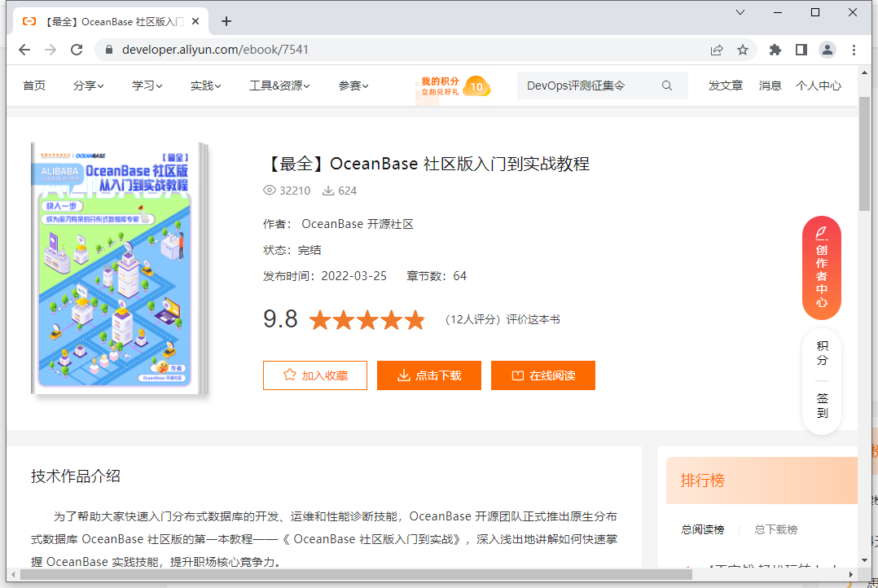Click the view count eye icon
The height and width of the screenshot is (588, 878).
pos(270,191)
